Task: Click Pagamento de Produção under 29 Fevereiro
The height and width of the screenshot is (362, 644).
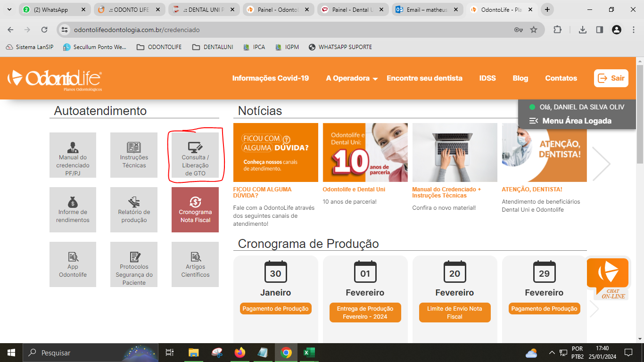Action: point(545,309)
